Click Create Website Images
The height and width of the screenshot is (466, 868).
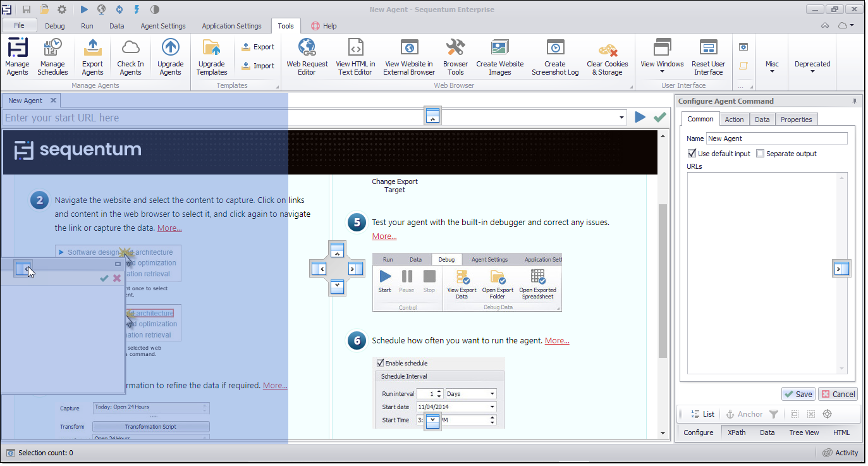pyautogui.click(x=499, y=56)
